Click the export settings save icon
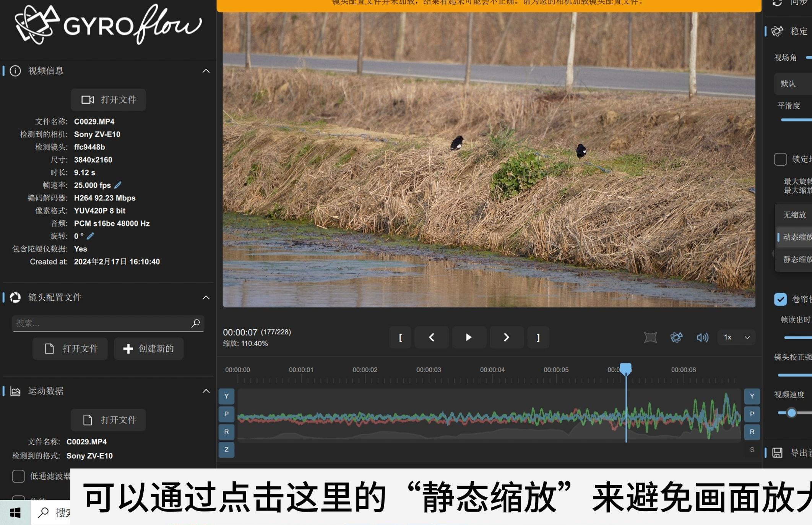The image size is (812, 525). click(x=777, y=453)
